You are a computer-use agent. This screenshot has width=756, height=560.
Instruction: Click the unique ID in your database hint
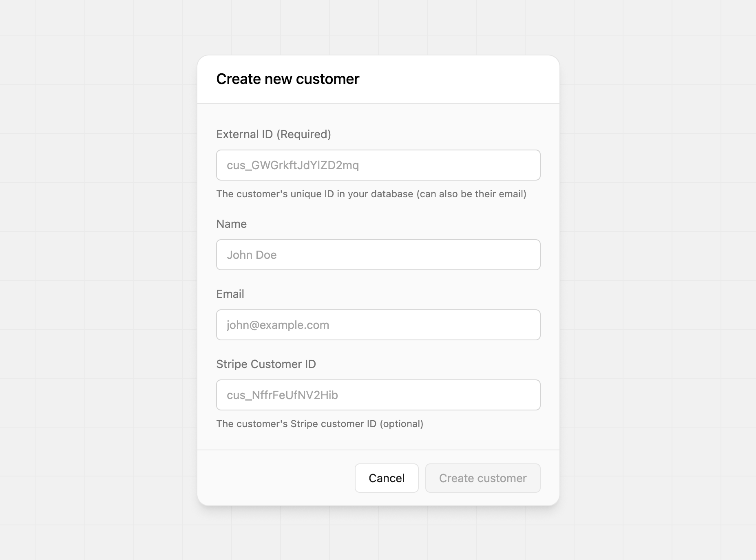371,194
